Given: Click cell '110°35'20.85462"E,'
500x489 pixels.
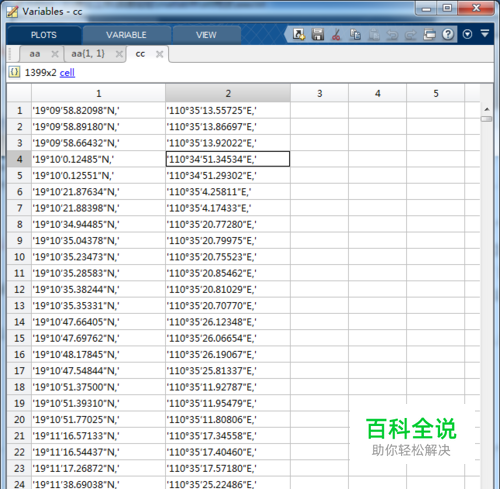Looking at the screenshot, I should [x=228, y=273].
